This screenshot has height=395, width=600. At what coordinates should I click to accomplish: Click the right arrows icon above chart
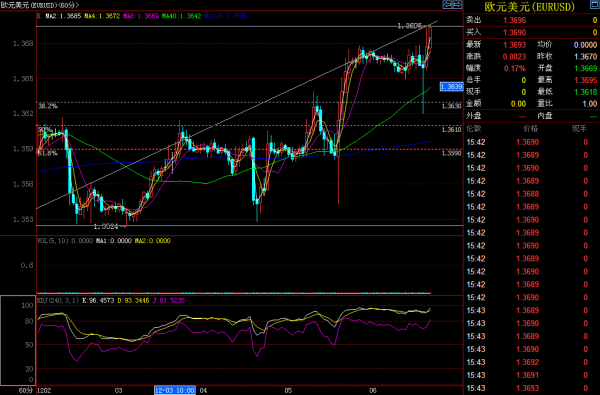(457, 5)
